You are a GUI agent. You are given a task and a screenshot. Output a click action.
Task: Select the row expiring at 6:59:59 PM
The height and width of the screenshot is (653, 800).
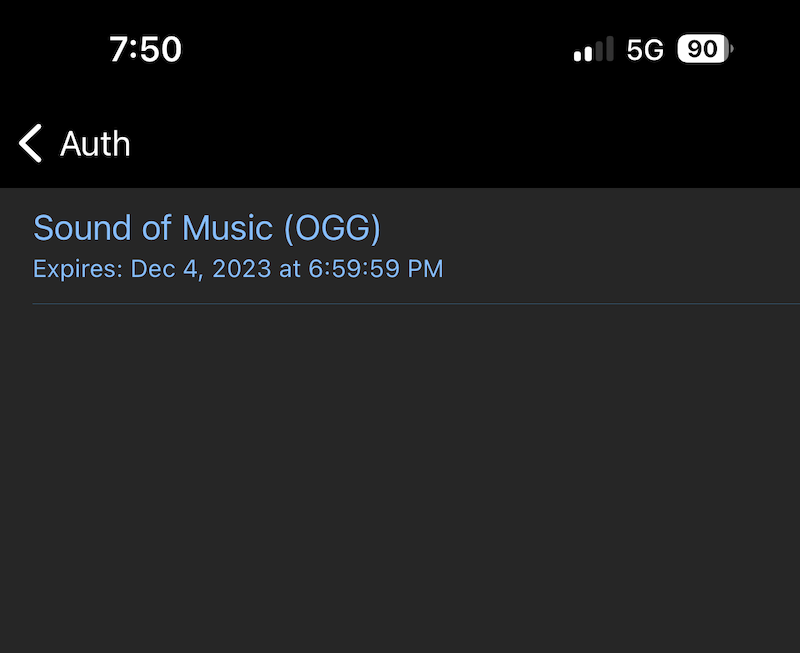[x=400, y=246]
